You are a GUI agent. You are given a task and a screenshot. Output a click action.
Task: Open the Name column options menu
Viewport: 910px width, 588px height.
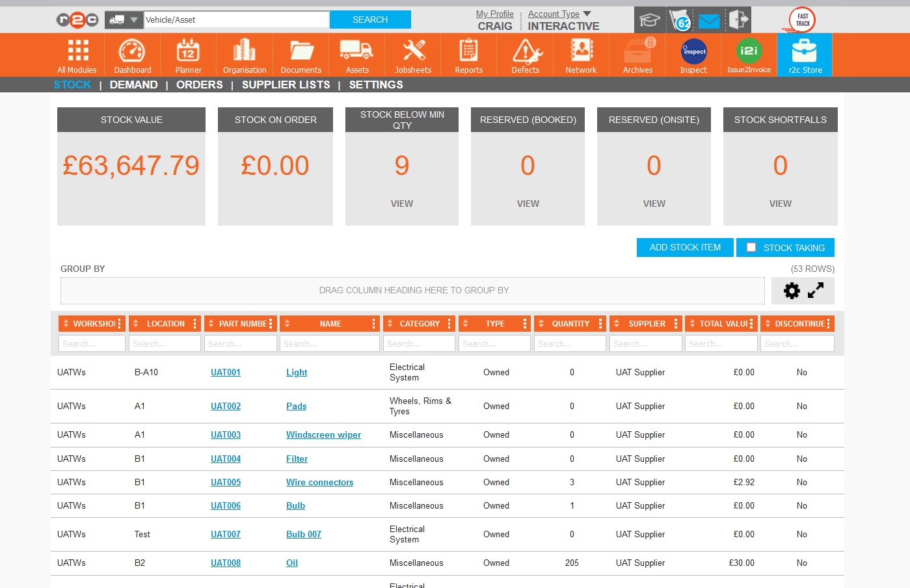point(373,323)
